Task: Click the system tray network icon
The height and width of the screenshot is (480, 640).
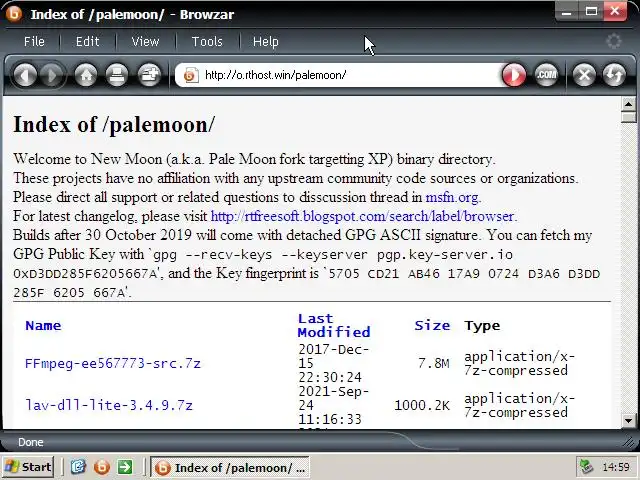Action: [x=587, y=467]
